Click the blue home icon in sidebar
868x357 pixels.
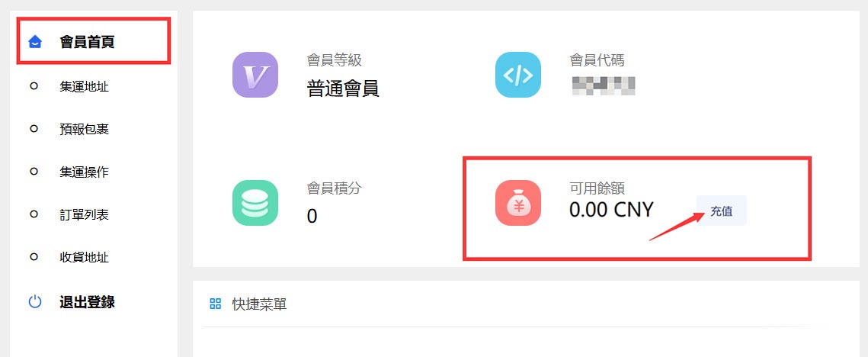point(35,42)
